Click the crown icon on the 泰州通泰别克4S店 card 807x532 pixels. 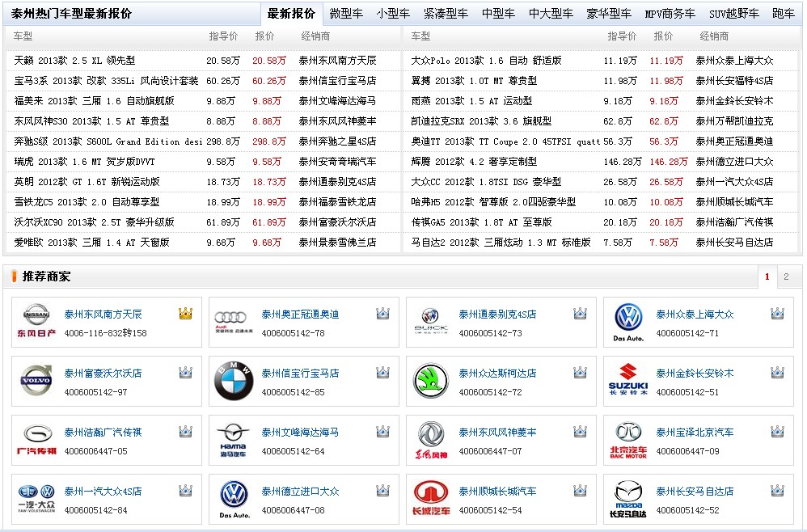(x=580, y=313)
